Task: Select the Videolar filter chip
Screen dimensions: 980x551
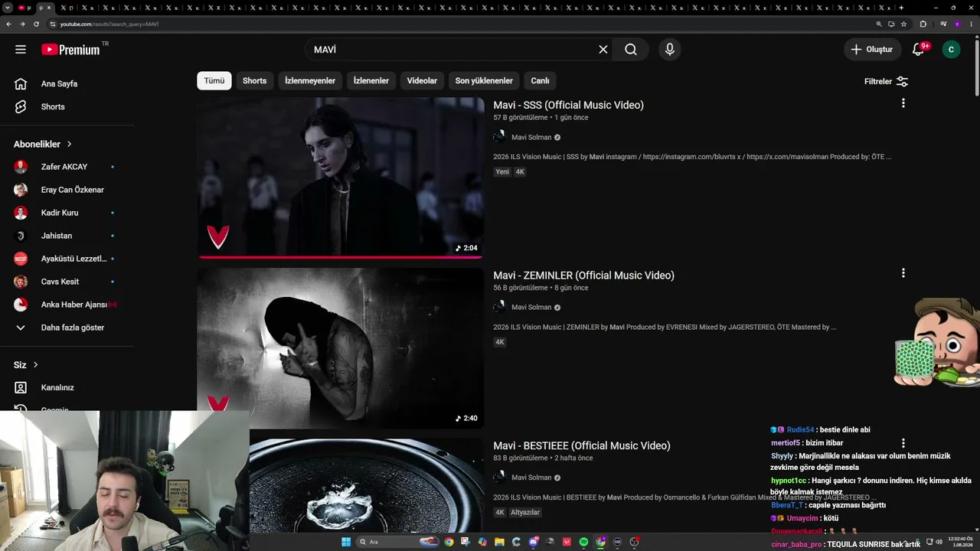Action: point(422,80)
